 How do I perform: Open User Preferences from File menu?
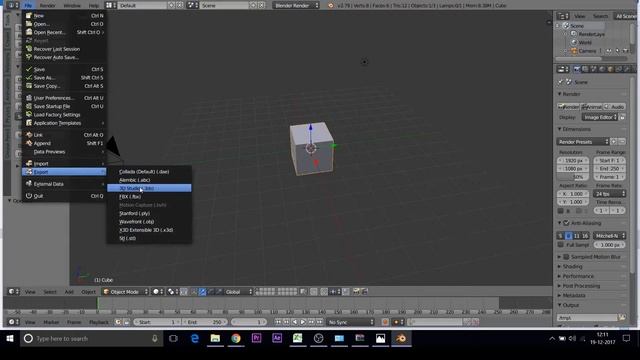pos(64,98)
